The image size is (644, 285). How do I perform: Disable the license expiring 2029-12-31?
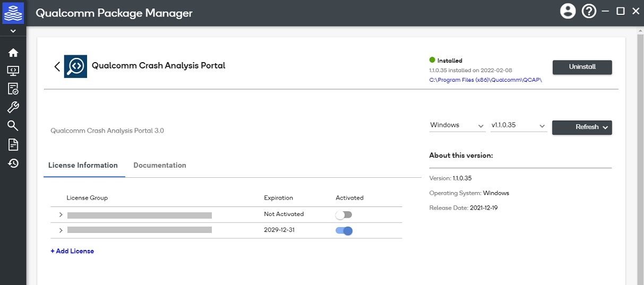[344, 230]
